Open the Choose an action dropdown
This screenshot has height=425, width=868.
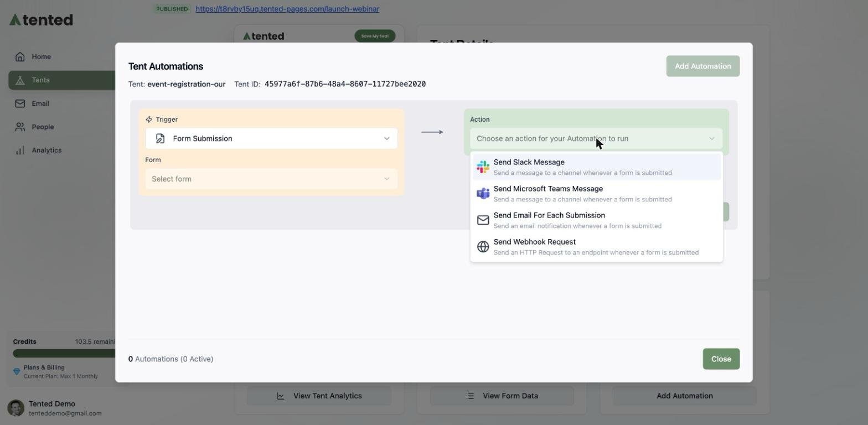[x=596, y=138]
